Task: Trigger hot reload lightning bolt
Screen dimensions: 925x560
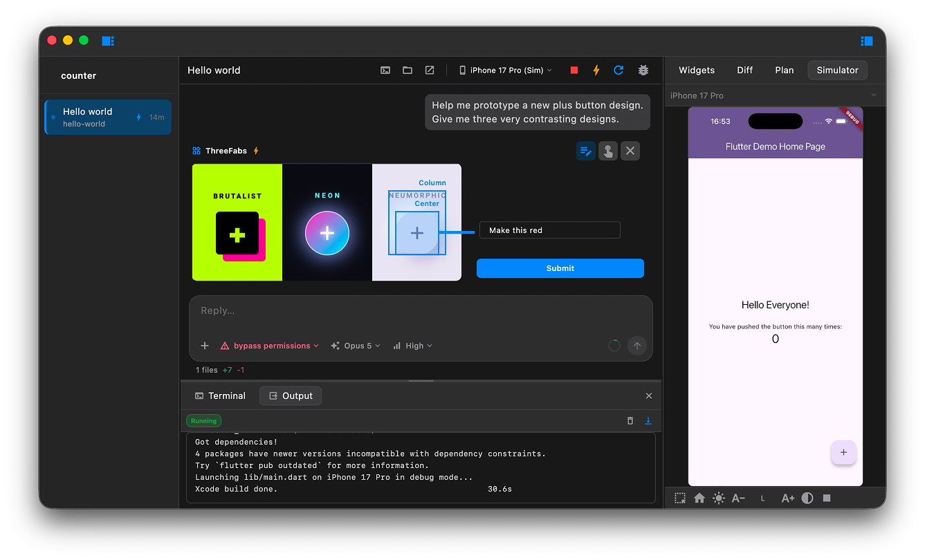Action: pyautogui.click(x=596, y=71)
